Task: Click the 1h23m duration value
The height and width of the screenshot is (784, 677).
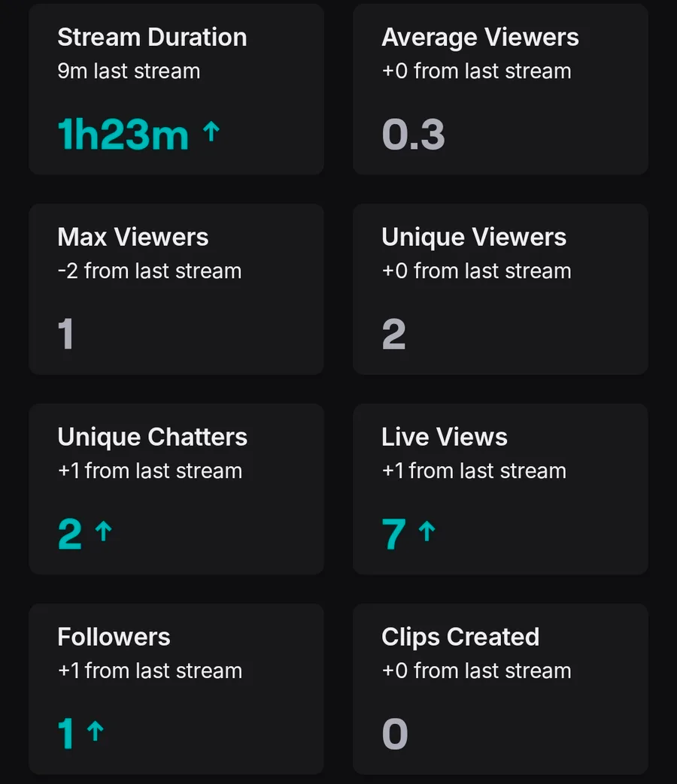Action: click(x=123, y=135)
